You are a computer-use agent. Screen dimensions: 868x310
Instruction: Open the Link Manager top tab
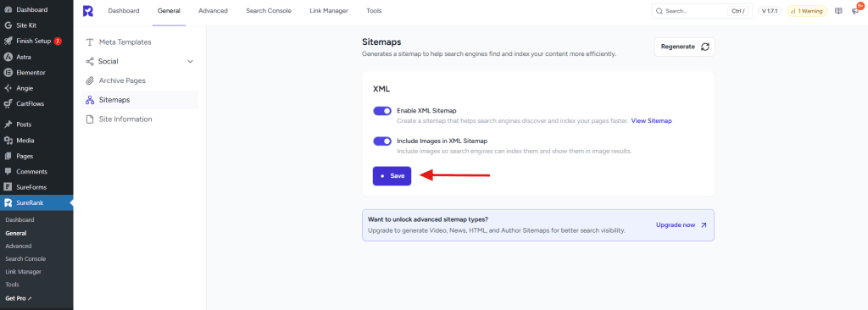pyautogui.click(x=330, y=11)
